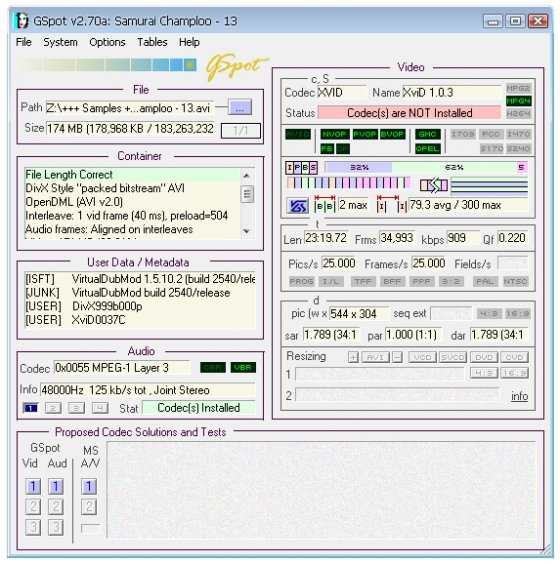Image resolution: width=560 pixels, height=563 pixels.
Task: Click the Resizing minus button
Action: 397,357
